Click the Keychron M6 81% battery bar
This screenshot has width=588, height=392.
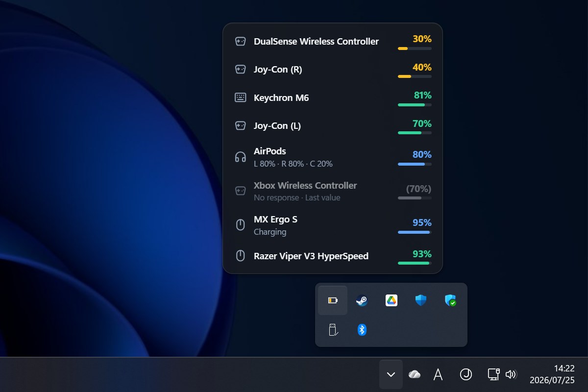pos(415,105)
